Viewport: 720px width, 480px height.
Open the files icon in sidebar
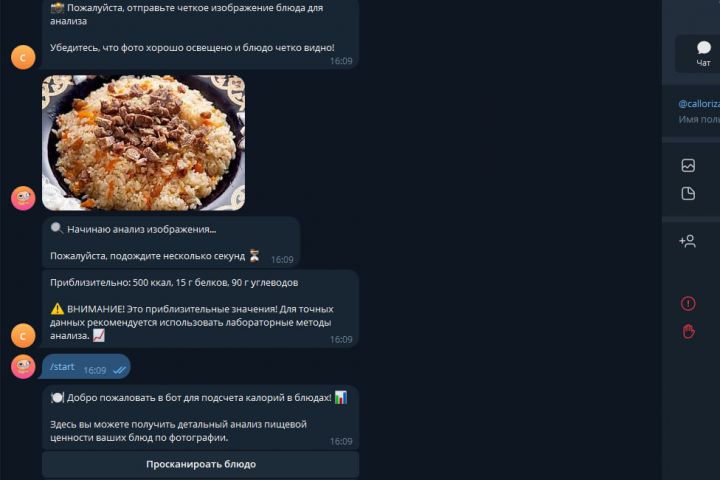click(688, 193)
